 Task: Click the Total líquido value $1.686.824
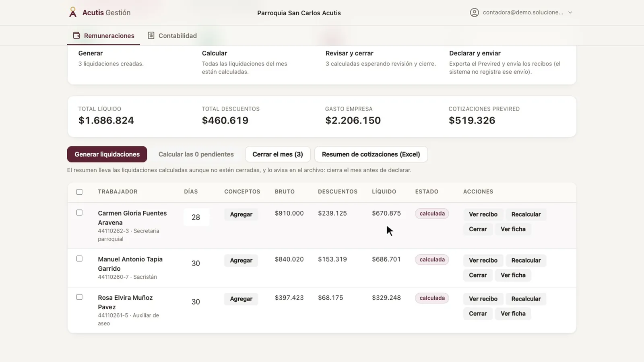point(106,120)
